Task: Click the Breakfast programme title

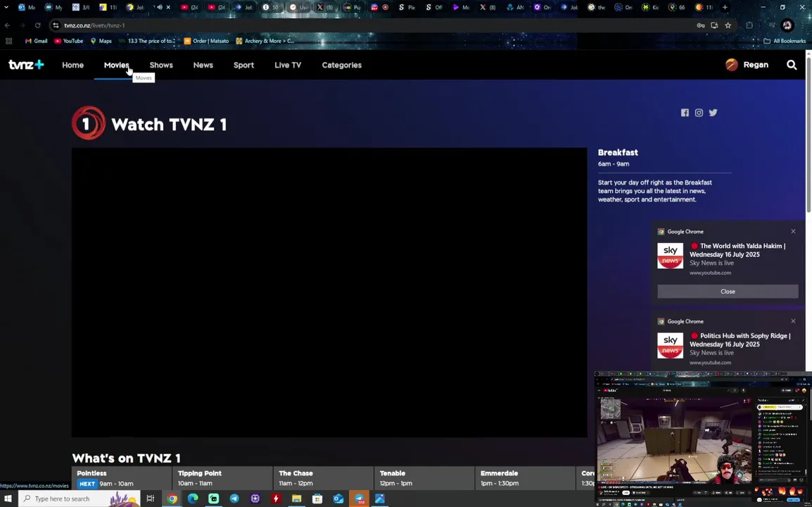Action: coord(618,152)
